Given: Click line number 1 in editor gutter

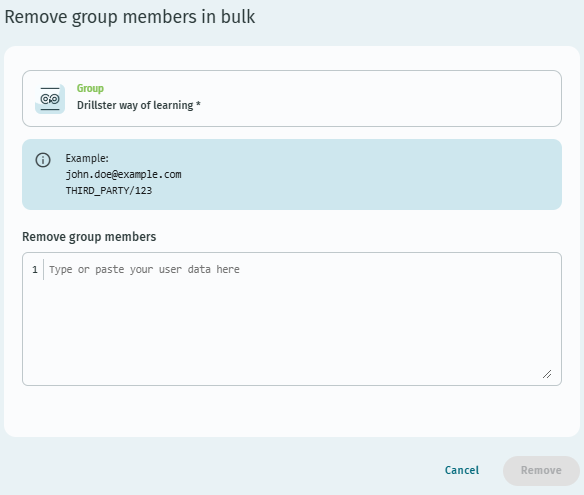Looking at the screenshot, I should [x=35, y=269].
